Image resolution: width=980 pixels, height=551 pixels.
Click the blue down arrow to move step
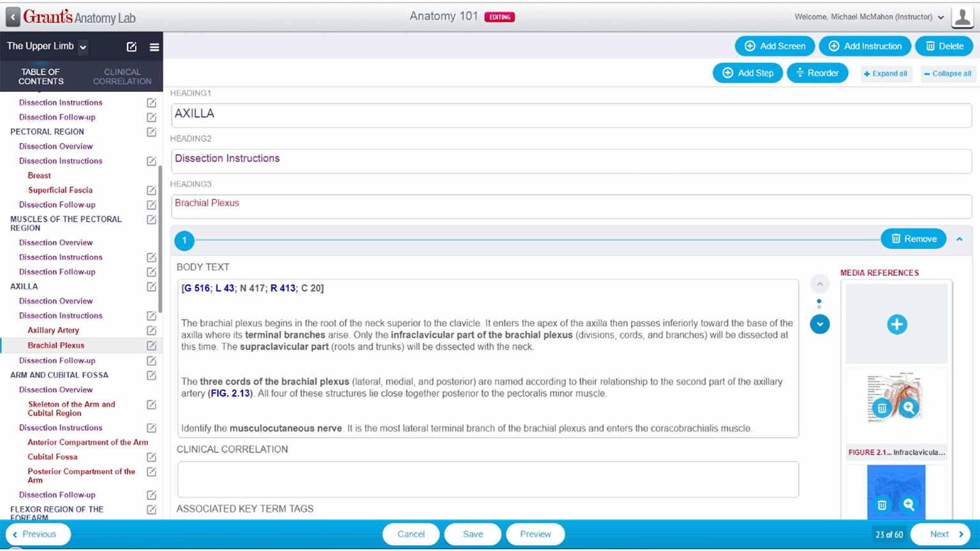pos(820,324)
